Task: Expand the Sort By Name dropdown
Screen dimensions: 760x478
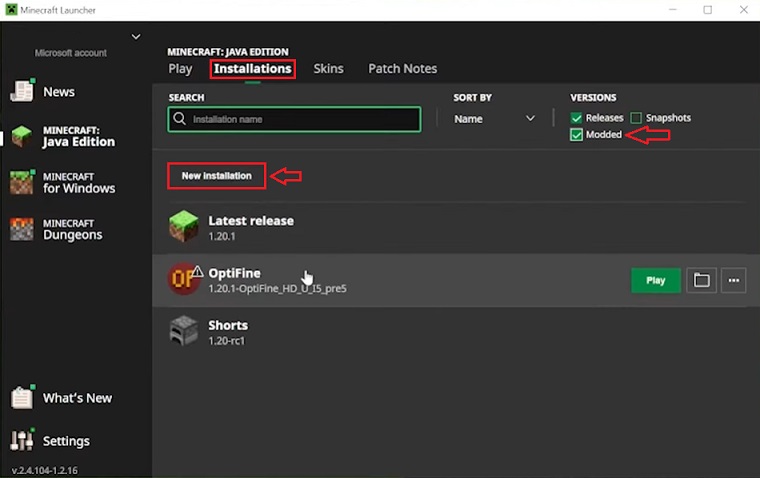Action: click(x=495, y=119)
